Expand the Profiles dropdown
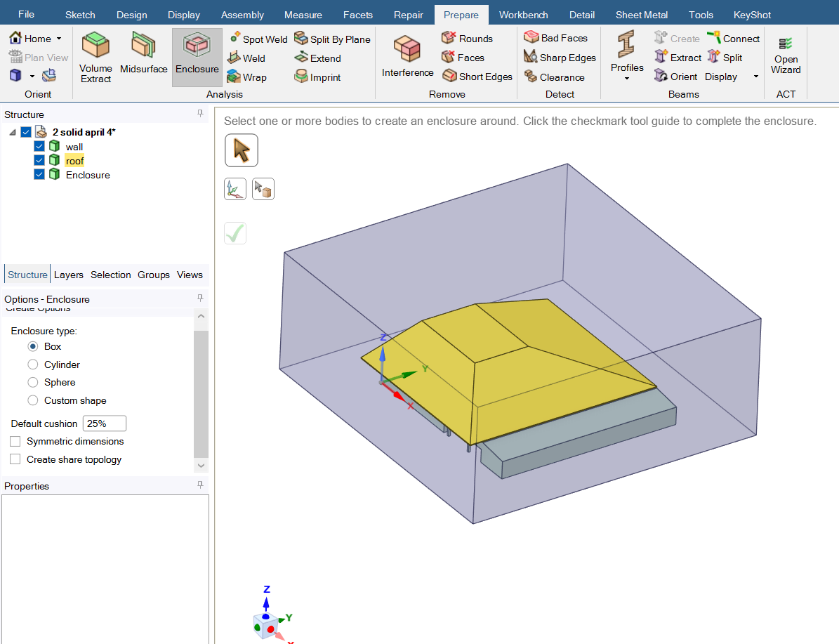Image resolution: width=839 pixels, height=644 pixels. (626, 79)
